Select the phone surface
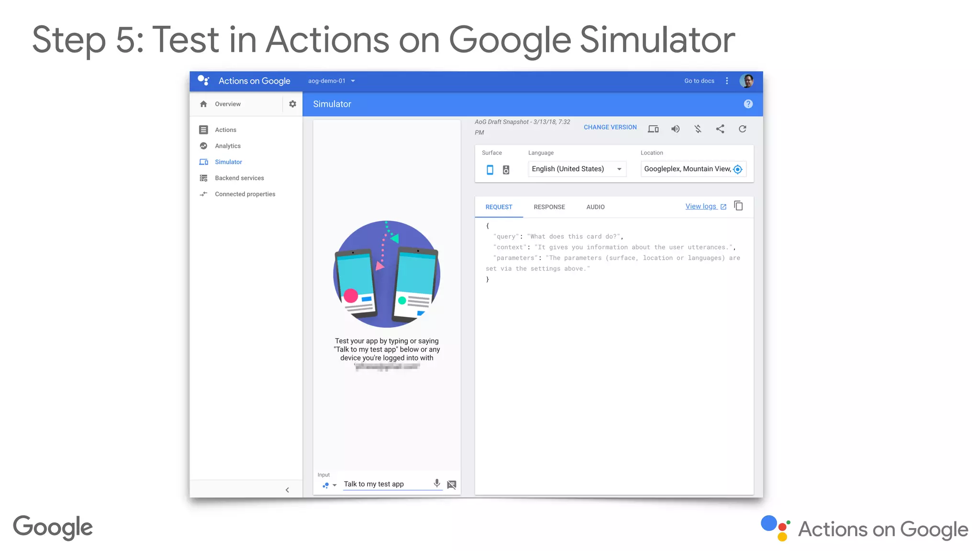 click(490, 169)
